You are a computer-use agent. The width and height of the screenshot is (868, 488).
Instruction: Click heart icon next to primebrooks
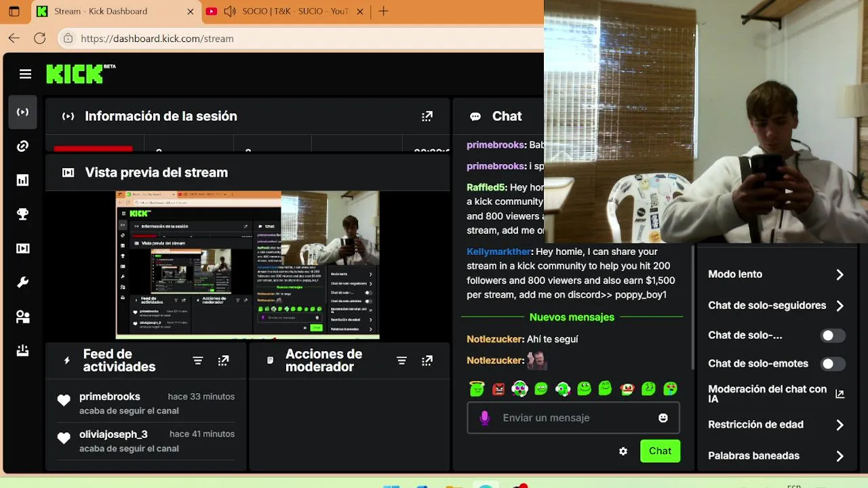64,401
